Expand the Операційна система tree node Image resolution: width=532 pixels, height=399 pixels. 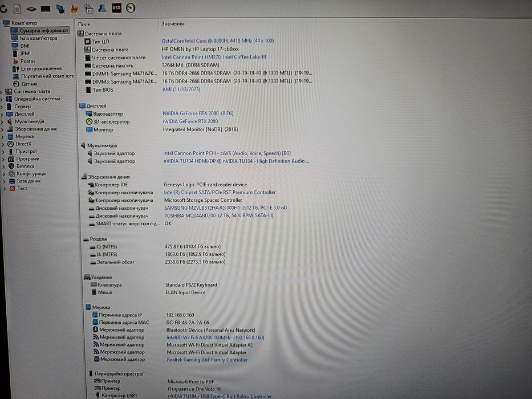pyautogui.click(x=2, y=99)
